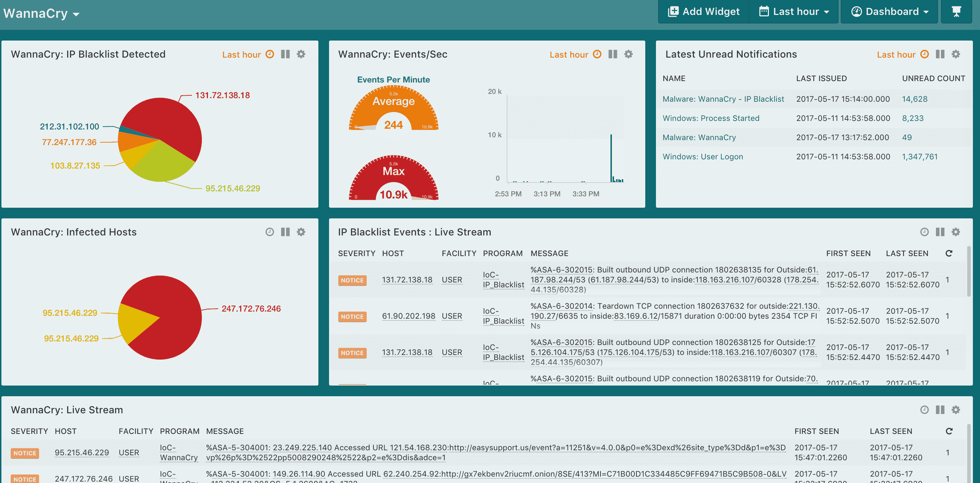Click clock icon on IP Blacklist Events stream
The width and height of the screenshot is (980, 483).
click(x=925, y=232)
